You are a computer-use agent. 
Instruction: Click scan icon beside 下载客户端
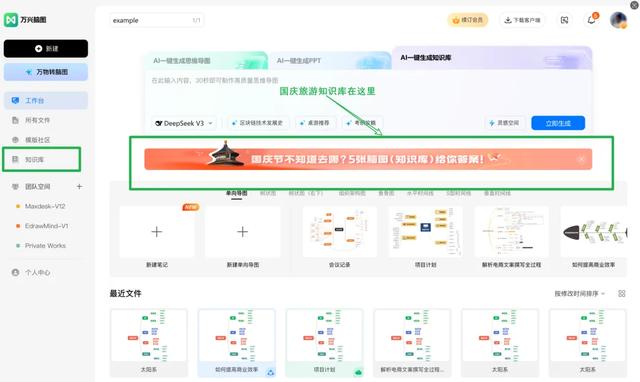564,20
